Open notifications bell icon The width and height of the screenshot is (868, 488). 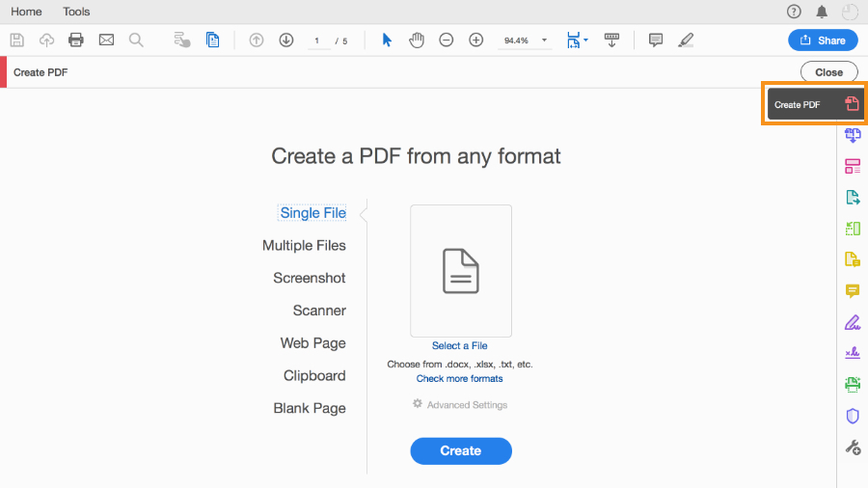[x=822, y=12]
